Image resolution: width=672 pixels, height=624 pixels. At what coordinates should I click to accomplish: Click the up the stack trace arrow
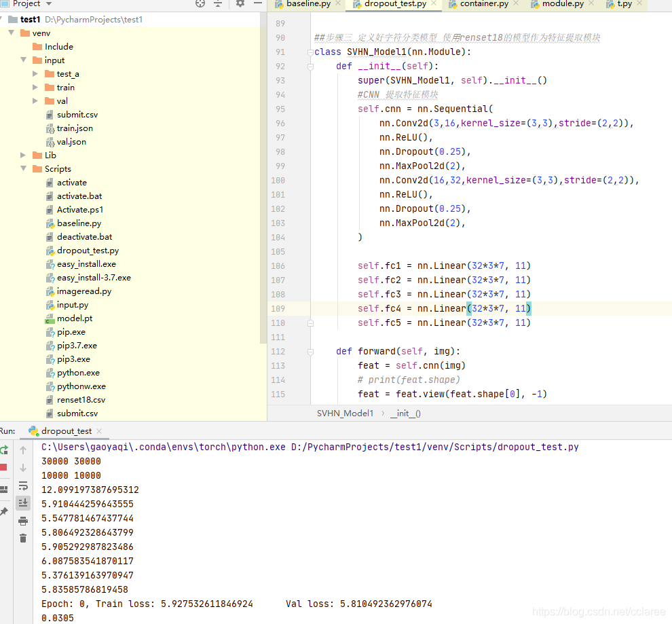tap(23, 450)
